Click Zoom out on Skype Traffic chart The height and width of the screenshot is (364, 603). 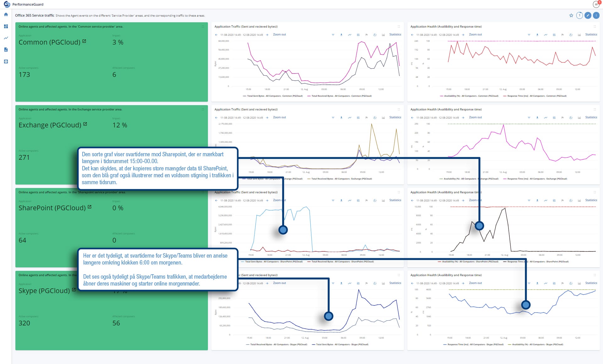point(279,283)
